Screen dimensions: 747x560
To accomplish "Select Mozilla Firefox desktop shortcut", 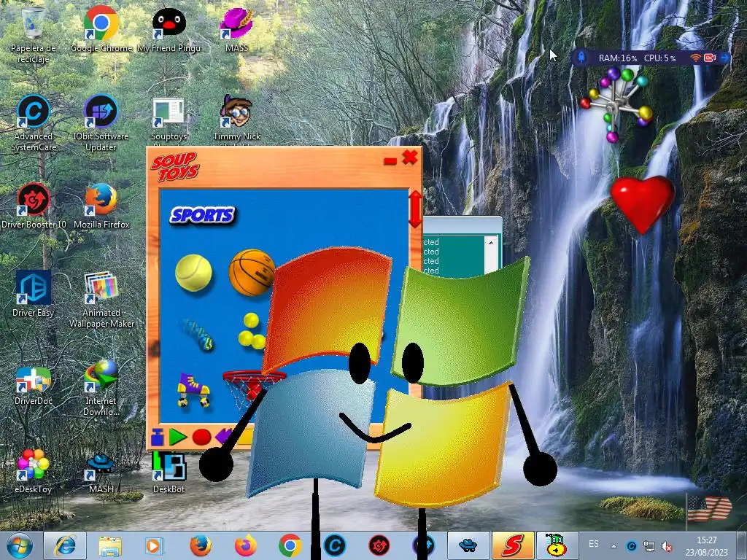I will [x=101, y=206].
